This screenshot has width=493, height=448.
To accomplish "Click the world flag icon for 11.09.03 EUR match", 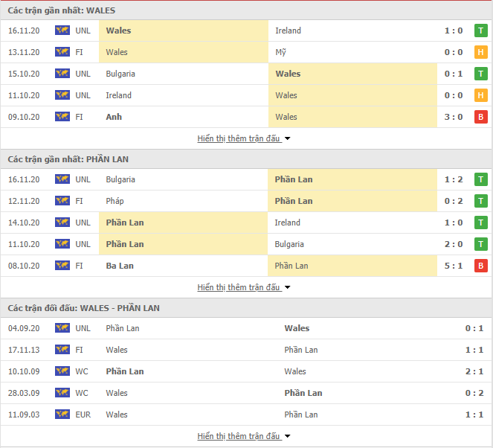I will (62, 415).
